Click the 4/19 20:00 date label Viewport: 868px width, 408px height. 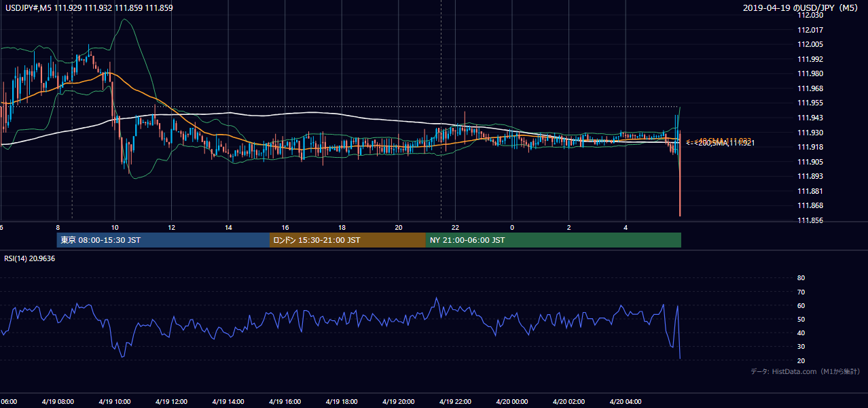pyautogui.click(x=399, y=402)
